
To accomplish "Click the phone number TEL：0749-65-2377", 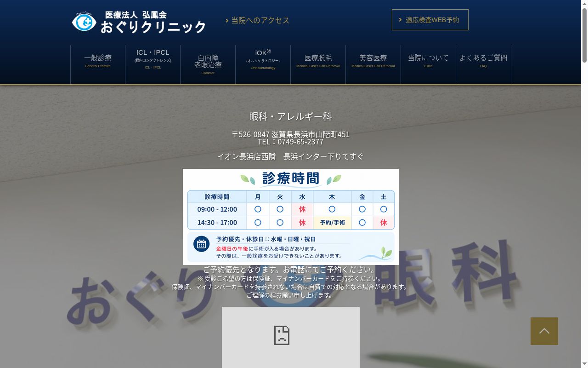I will point(291,142).
